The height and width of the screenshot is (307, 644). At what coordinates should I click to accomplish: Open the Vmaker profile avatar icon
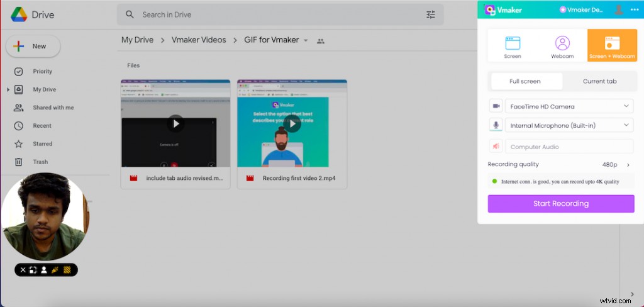tap(619, 10)
